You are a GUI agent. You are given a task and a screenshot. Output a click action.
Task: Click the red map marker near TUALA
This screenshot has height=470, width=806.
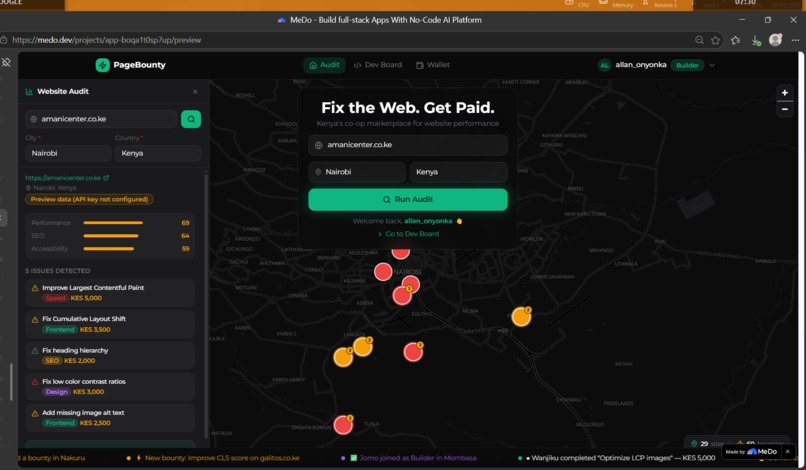tap(343, 425)
